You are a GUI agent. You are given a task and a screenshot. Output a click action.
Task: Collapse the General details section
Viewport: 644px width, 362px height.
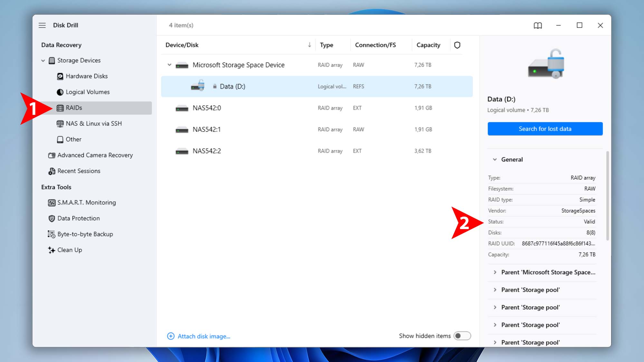point(495,160)
